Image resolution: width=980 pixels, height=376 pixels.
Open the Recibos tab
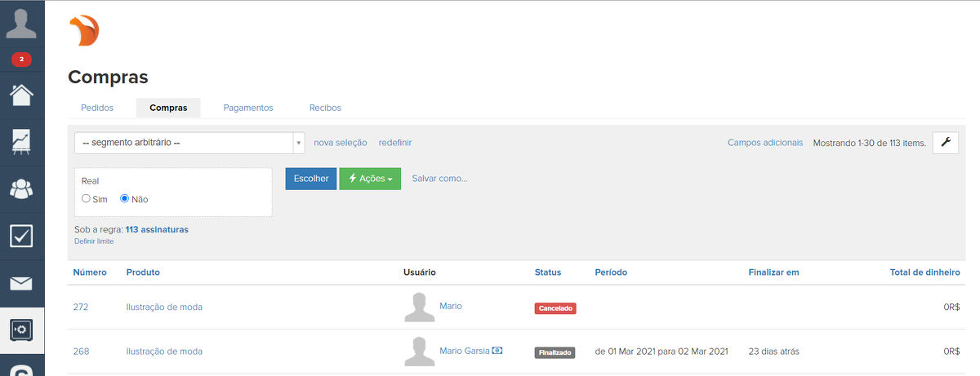pos(325,108)
